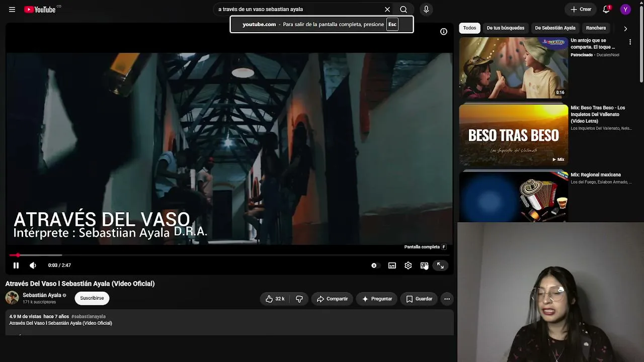Toggle the autoplay switch
This screenshot has width=644, height=362.
click(374, 265)
